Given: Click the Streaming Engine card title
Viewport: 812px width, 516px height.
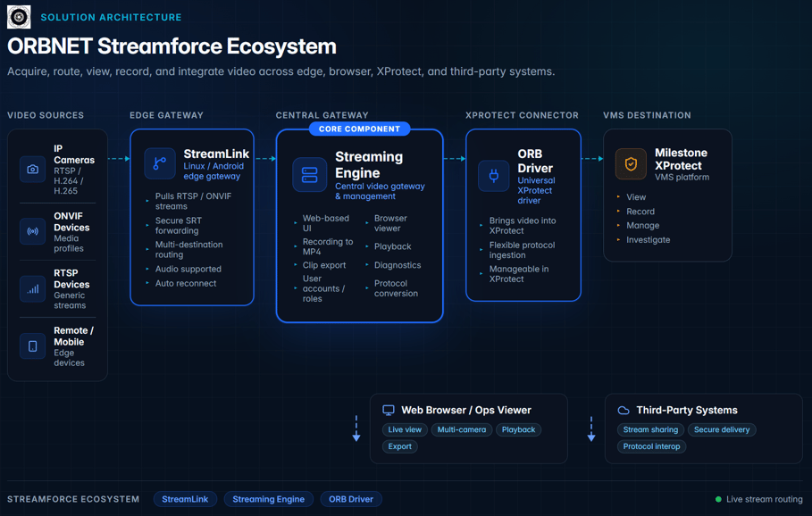Looking at the screenshot, I should coord(369,164).
